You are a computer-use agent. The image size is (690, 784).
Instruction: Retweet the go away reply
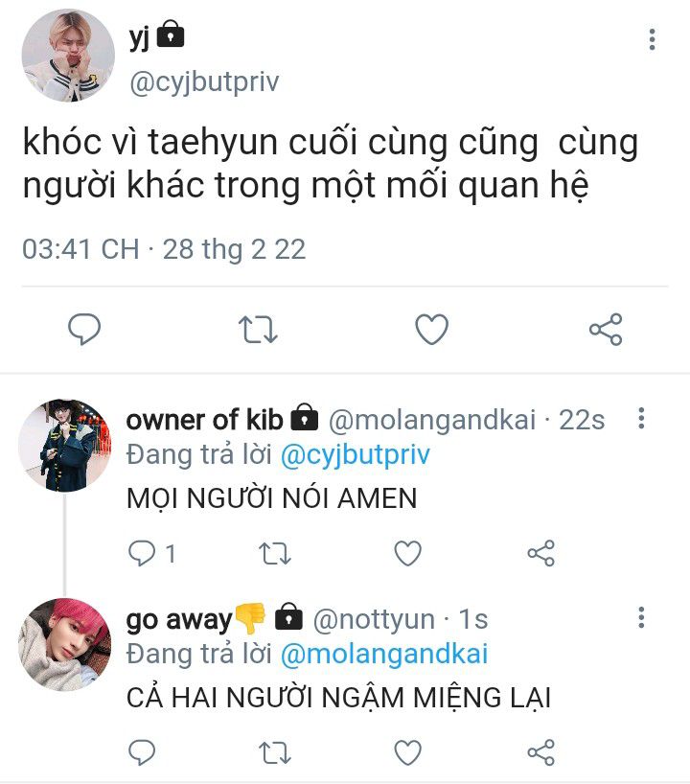[274, 752]
